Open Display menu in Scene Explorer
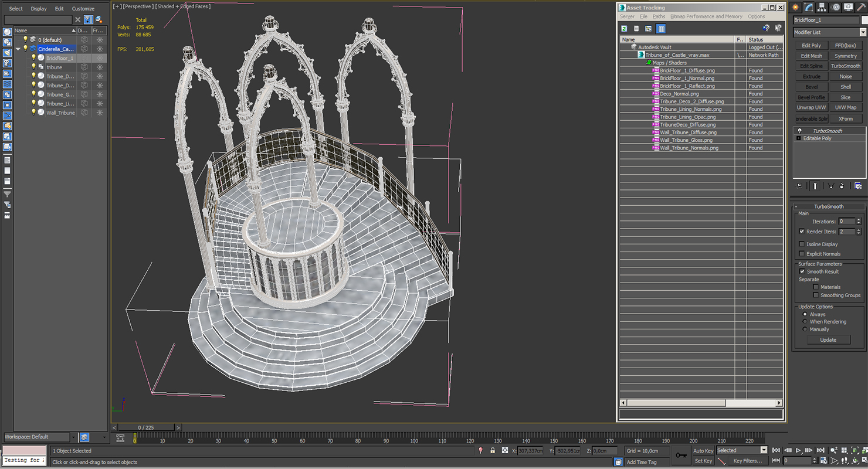This screenshot has height=469, width=868. (x=39, y=9)
